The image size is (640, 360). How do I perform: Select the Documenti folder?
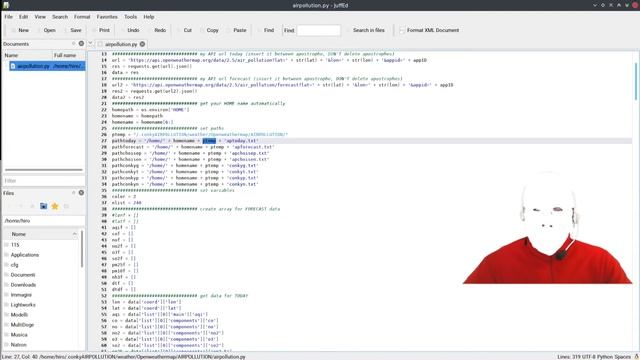[x=23, y=275]
